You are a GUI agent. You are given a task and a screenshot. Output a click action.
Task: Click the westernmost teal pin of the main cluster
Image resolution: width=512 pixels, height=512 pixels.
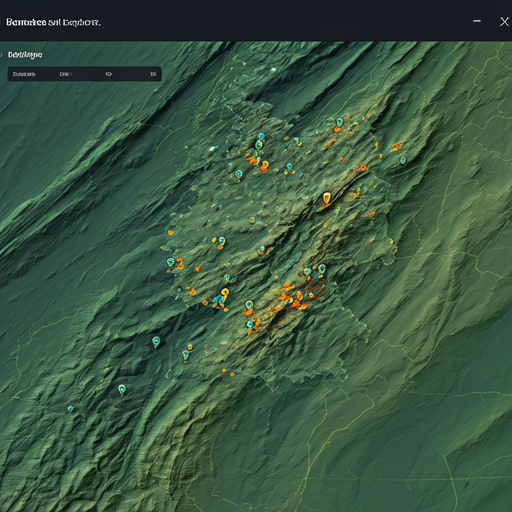[x=170, y=262]
